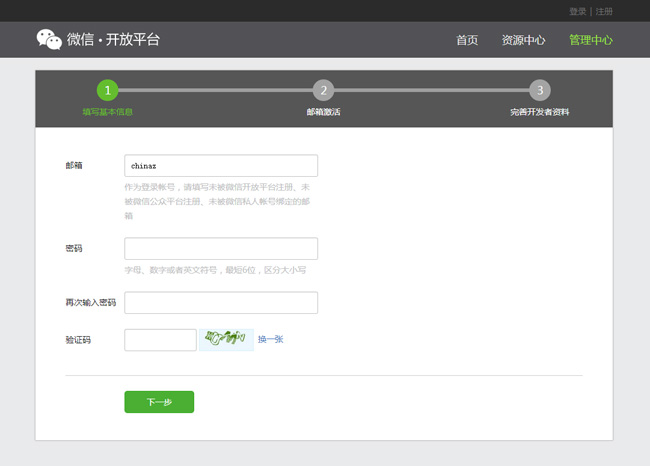Click the WeChat speech bubble logo

49,40
